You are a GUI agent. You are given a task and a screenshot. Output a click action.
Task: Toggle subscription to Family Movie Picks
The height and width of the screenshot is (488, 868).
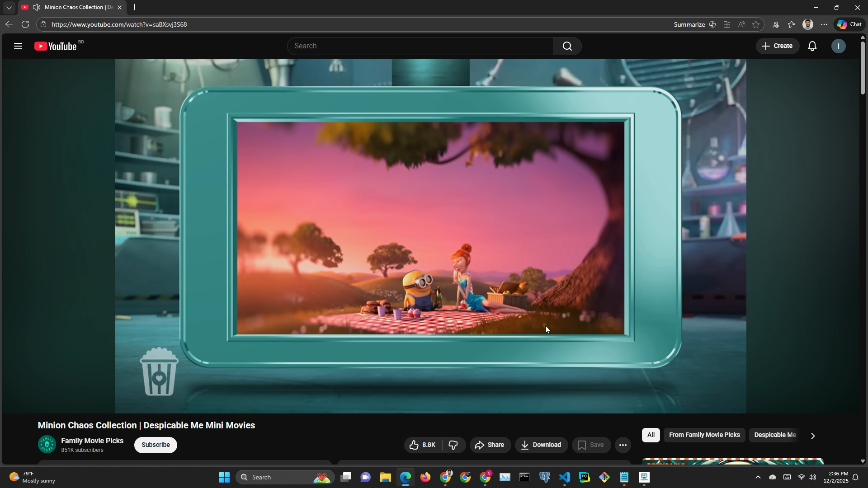(156, 445)
